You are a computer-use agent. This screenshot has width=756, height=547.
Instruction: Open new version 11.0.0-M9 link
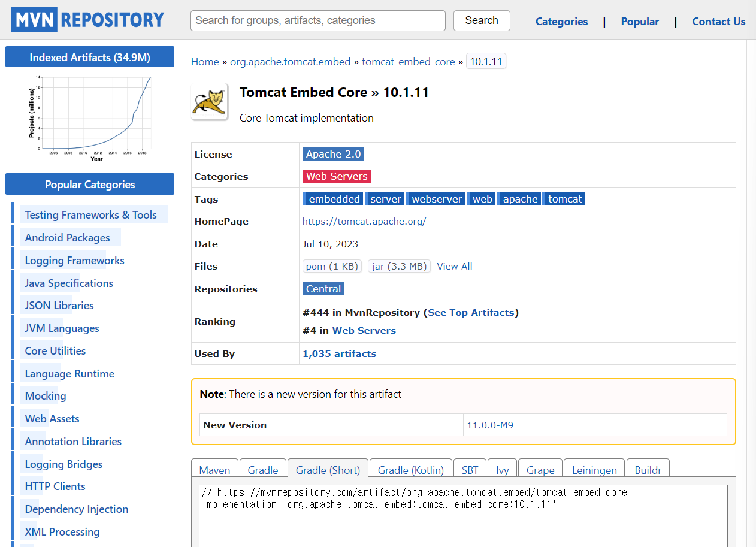(x=490, y=425)
